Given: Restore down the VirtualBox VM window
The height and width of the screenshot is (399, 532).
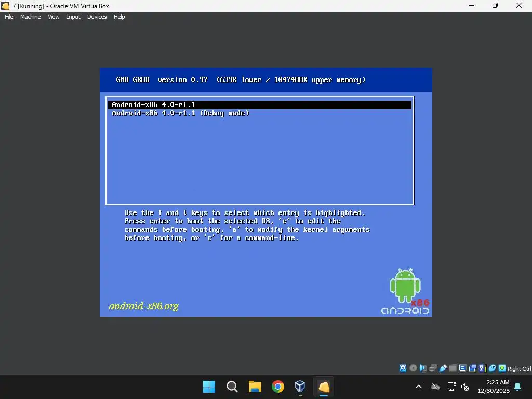Looking at the screenshot, I should click(495, 6).
